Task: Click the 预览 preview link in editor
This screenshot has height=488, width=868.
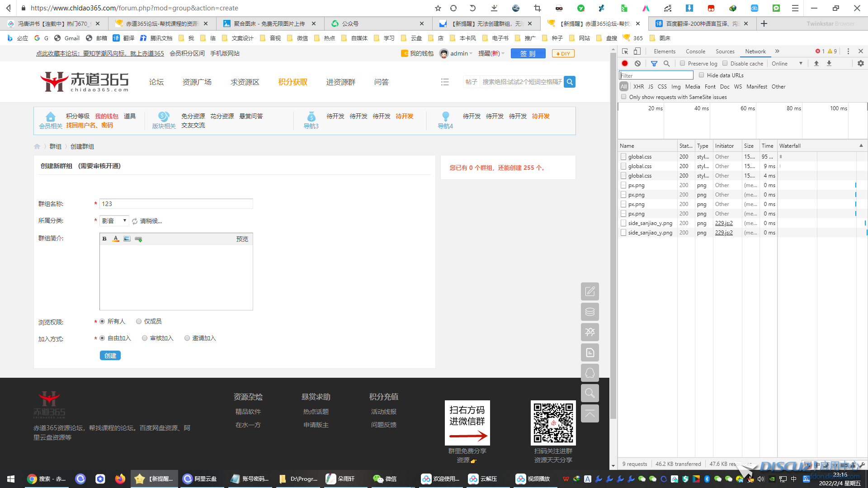Action: coord(242,239)
